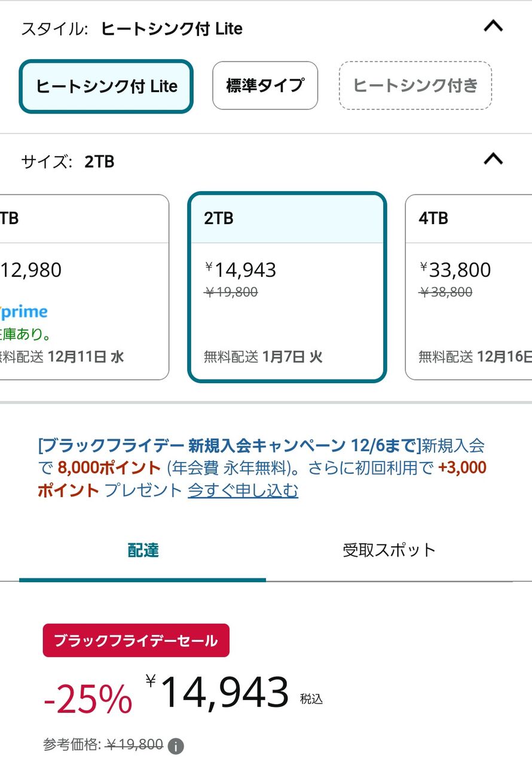This screenshot has height=765, width=532.
Task: Collapse the スタイル section chevron
Action: tap(493, 26)
